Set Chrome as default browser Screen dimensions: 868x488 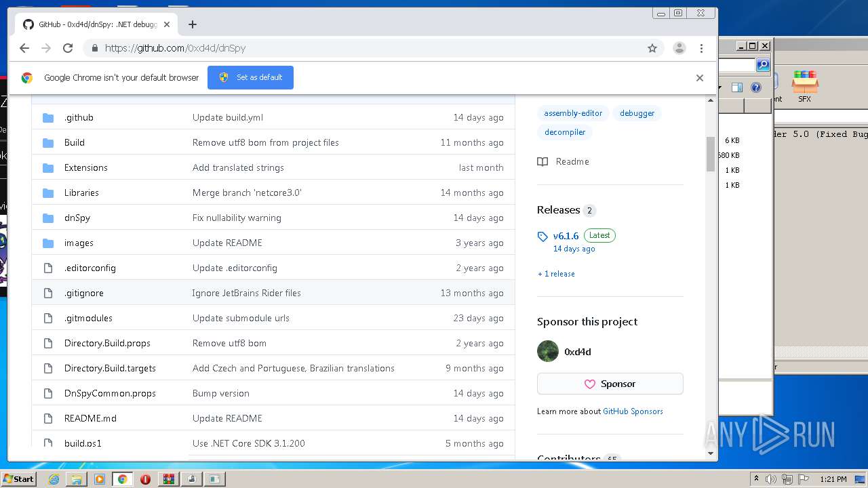(x=250, y=77)
